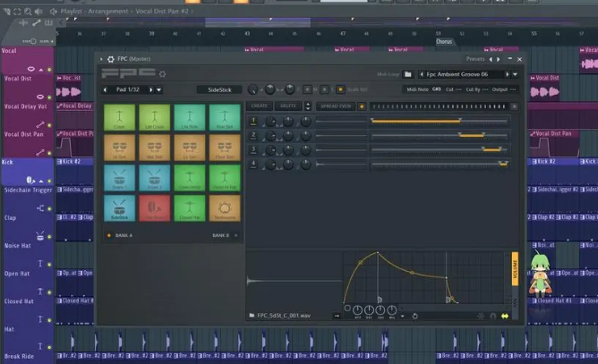
Task: Switch to Bank A
Action: (x=121, y=235)
